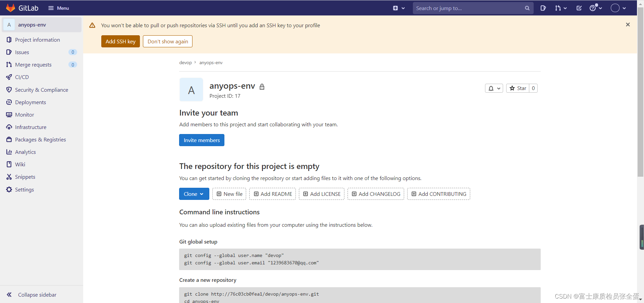The image size is (644, 303).
Task: Click the SSH warning triangle icon
Action: click(x=92, y=25)
